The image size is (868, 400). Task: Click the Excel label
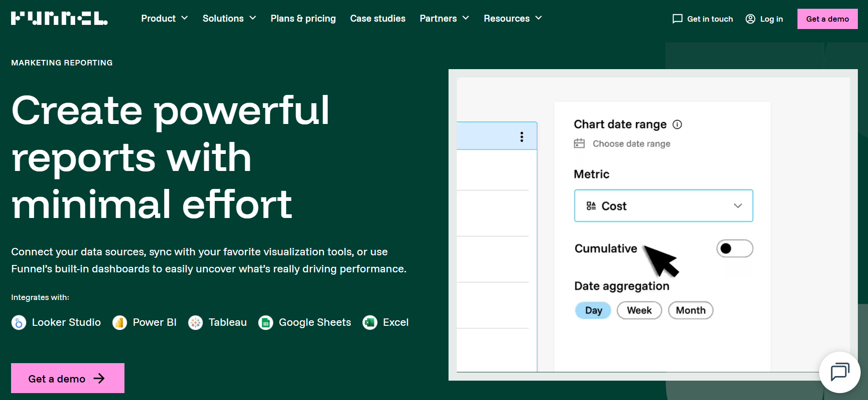(396, 323)
